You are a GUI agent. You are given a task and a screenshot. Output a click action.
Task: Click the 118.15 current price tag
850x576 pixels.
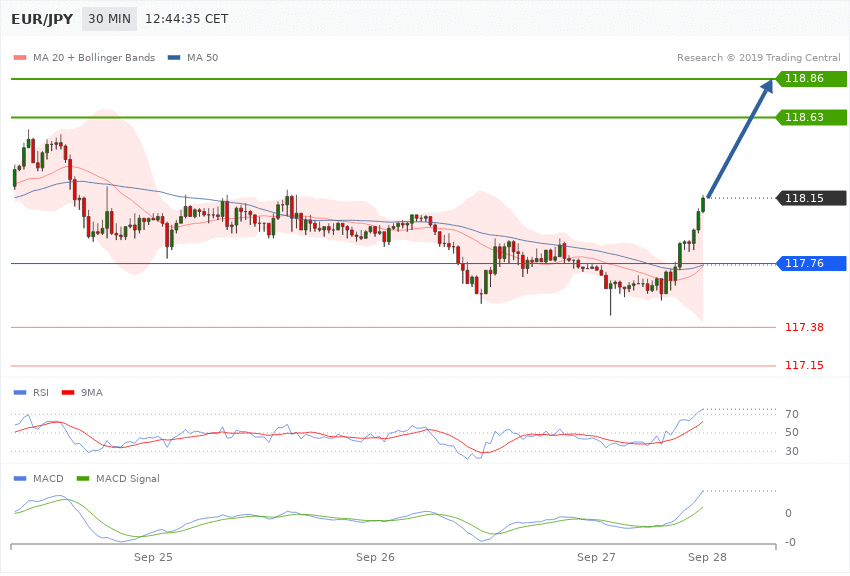[x=812, y=198]
